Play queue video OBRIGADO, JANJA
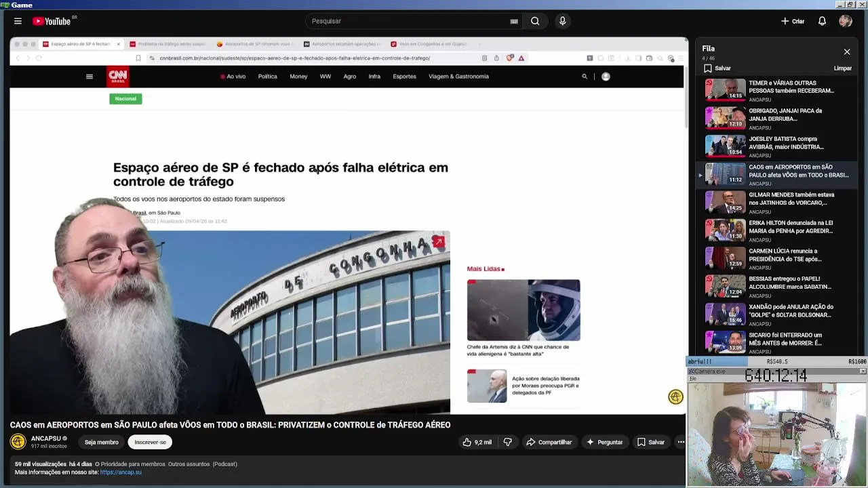 776,118
